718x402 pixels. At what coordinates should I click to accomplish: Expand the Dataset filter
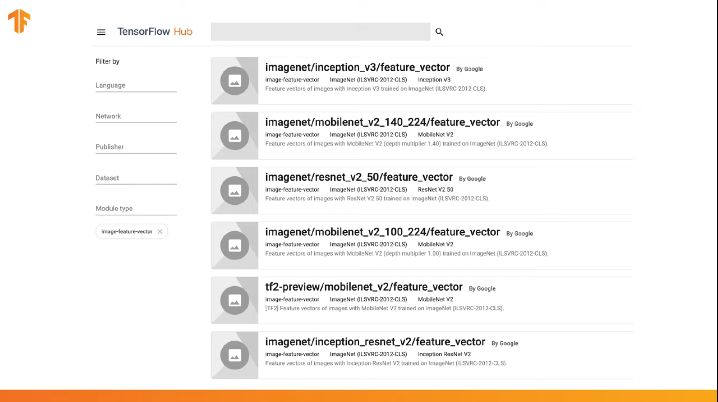pos(136,178)
